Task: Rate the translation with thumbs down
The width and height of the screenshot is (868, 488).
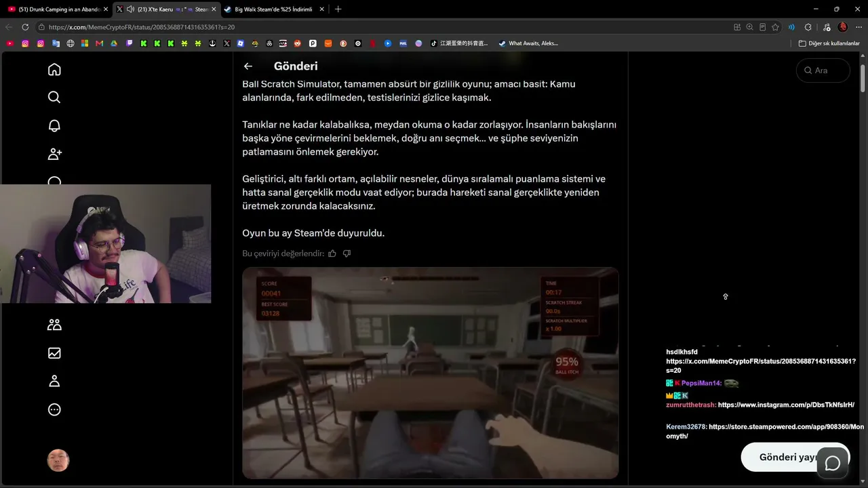Action: coord(347,253)
